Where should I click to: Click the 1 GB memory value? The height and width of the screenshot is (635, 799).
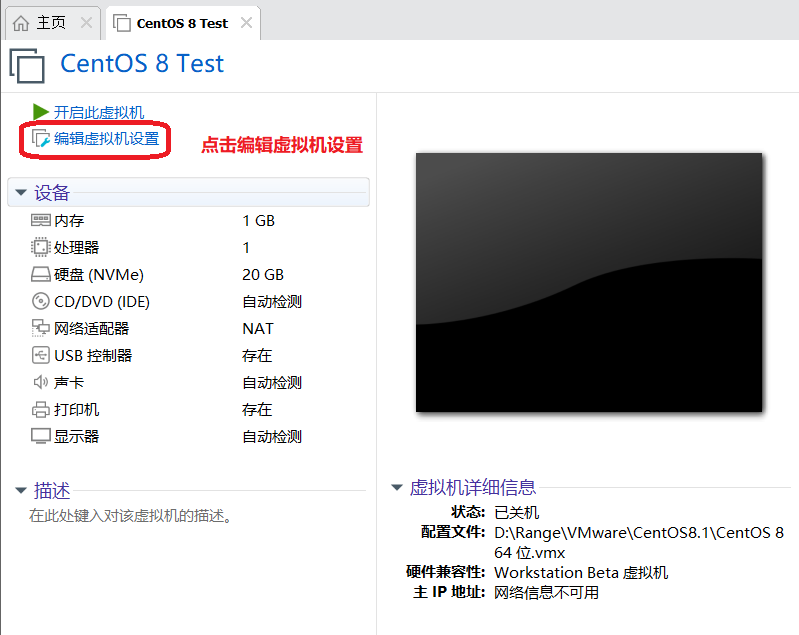tap(259, 221)
